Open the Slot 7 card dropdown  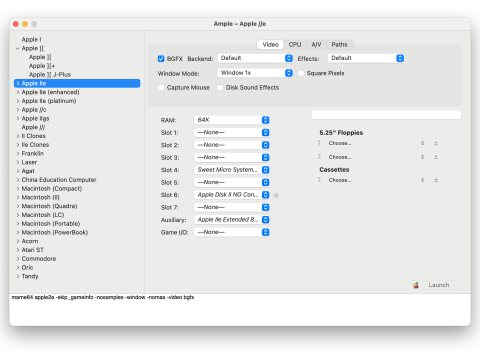pos(232,207)
